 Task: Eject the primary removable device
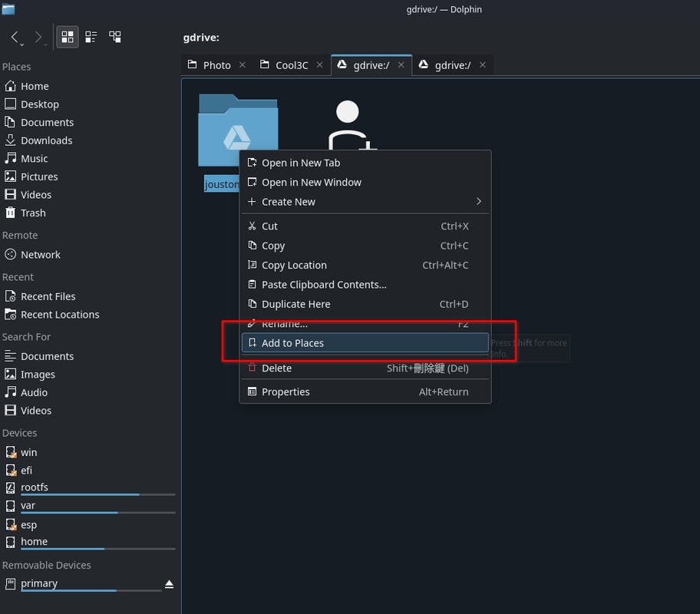169,585
